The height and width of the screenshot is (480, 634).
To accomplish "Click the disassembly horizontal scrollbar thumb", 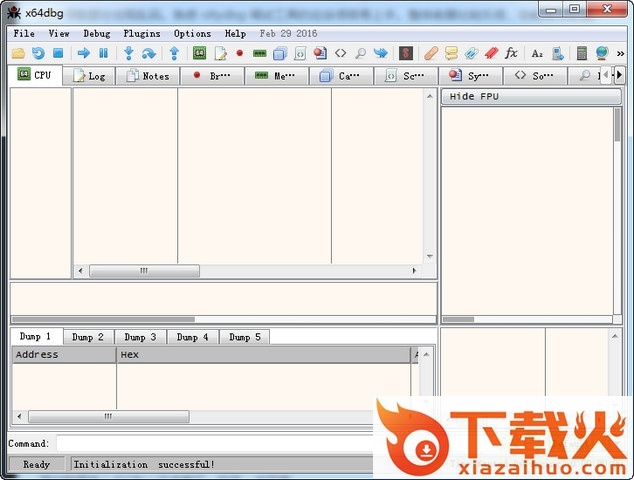I will pos(144,271).
